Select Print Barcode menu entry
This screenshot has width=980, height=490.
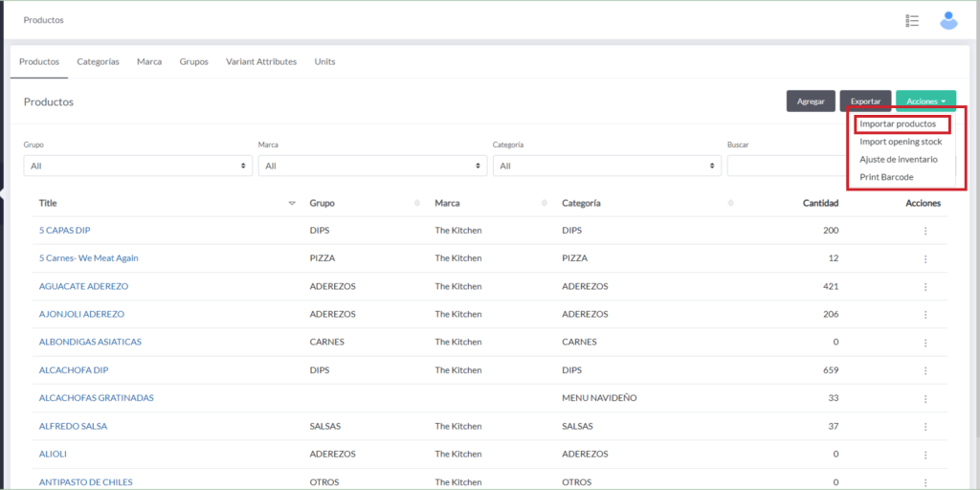click(886, 177)
